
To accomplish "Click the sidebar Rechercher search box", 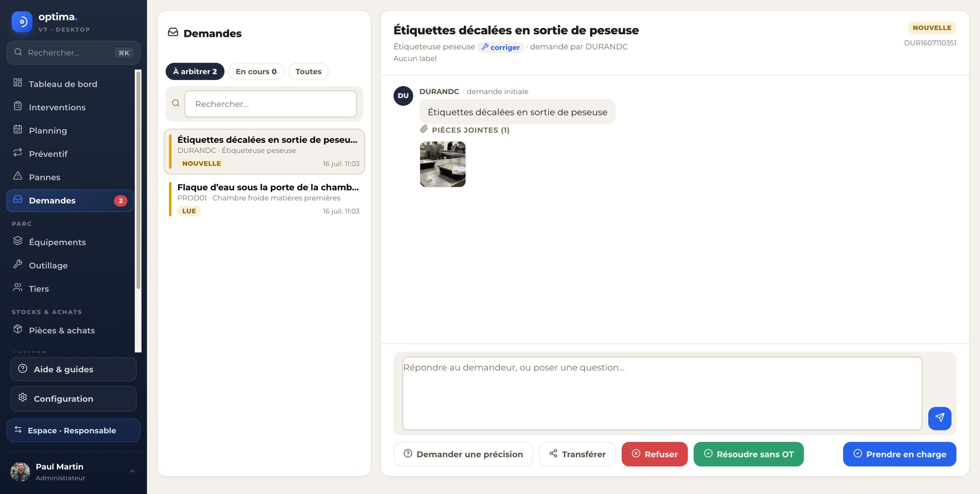I will click(x=73, y=52).
